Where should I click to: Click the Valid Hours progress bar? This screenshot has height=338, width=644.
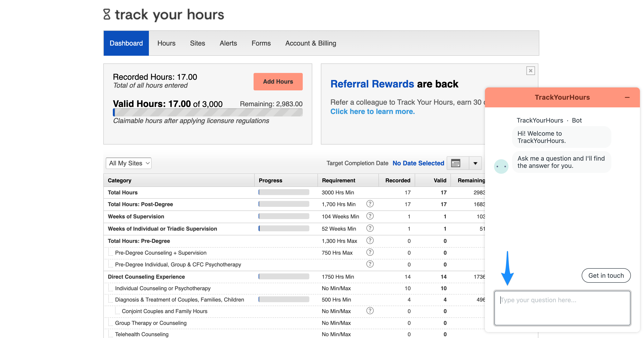[208, 113]
